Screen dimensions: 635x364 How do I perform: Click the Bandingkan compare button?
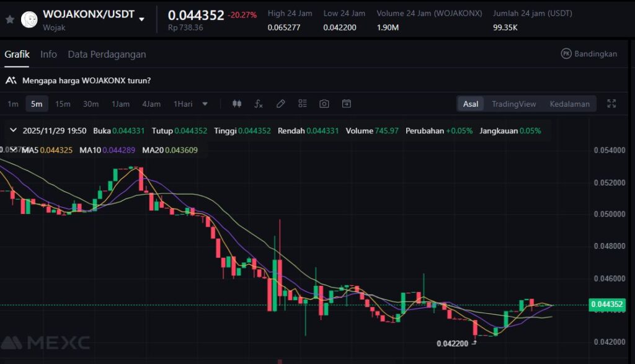click(589, 54)
